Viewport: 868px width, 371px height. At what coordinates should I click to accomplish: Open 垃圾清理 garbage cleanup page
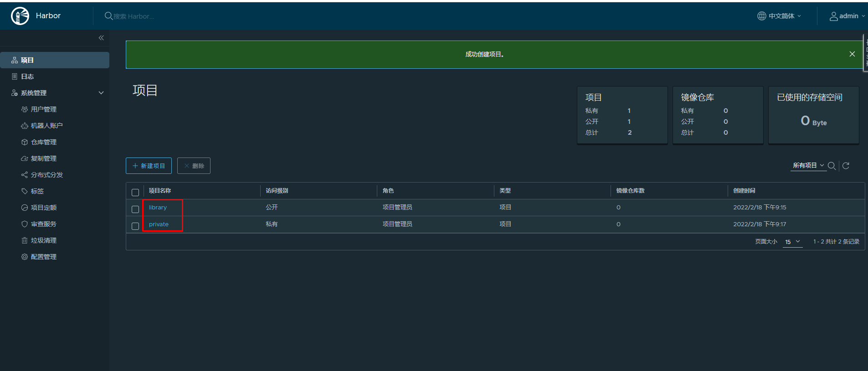click(43, 240)
